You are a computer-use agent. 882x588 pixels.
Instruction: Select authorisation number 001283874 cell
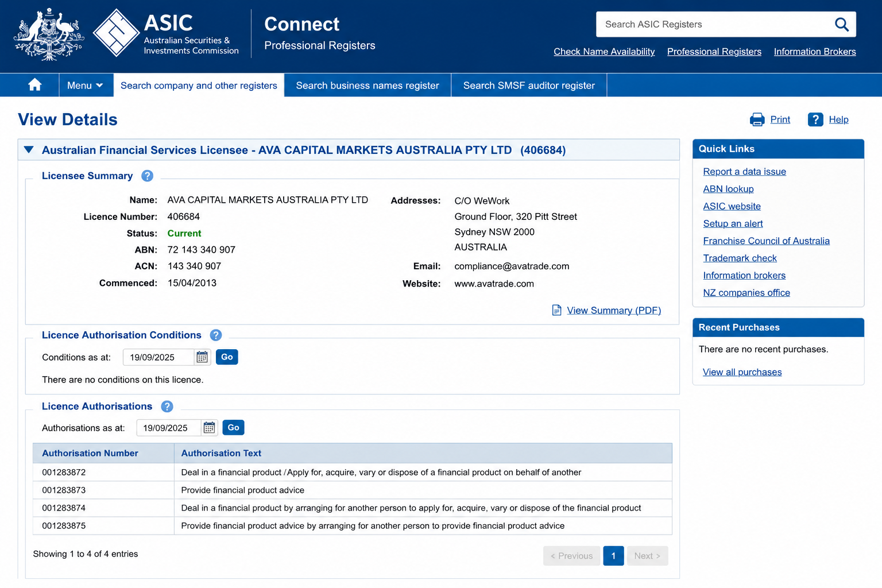coord(103,508)
